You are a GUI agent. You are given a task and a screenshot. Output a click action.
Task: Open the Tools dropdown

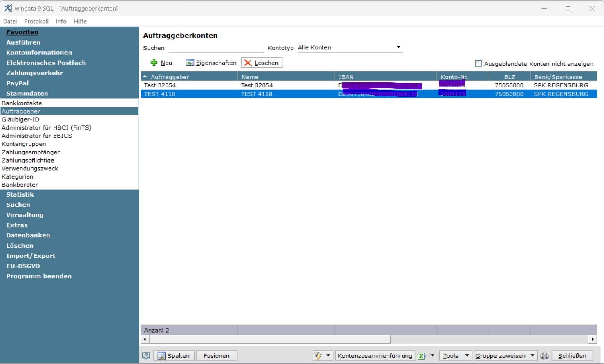456,356
